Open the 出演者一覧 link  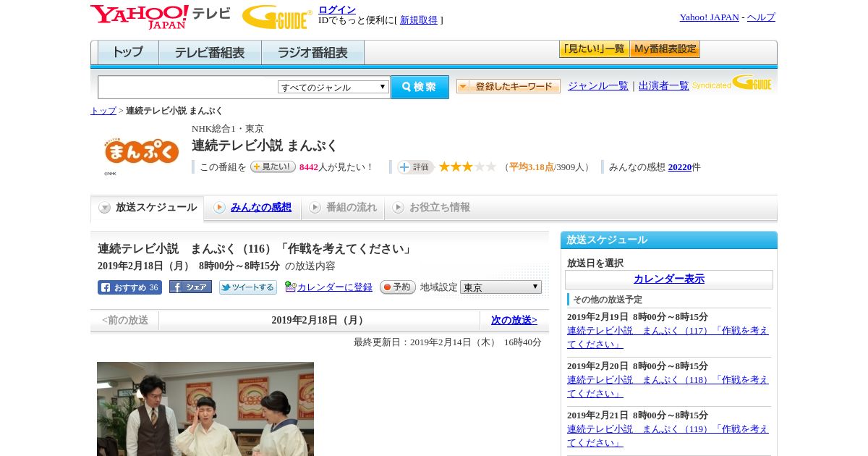[664, 85]
